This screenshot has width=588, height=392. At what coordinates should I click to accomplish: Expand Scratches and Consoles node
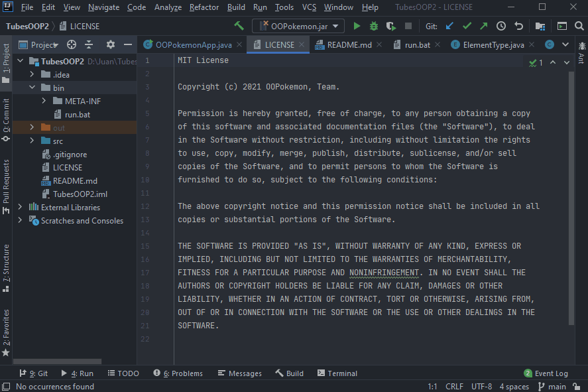point(21,221)
